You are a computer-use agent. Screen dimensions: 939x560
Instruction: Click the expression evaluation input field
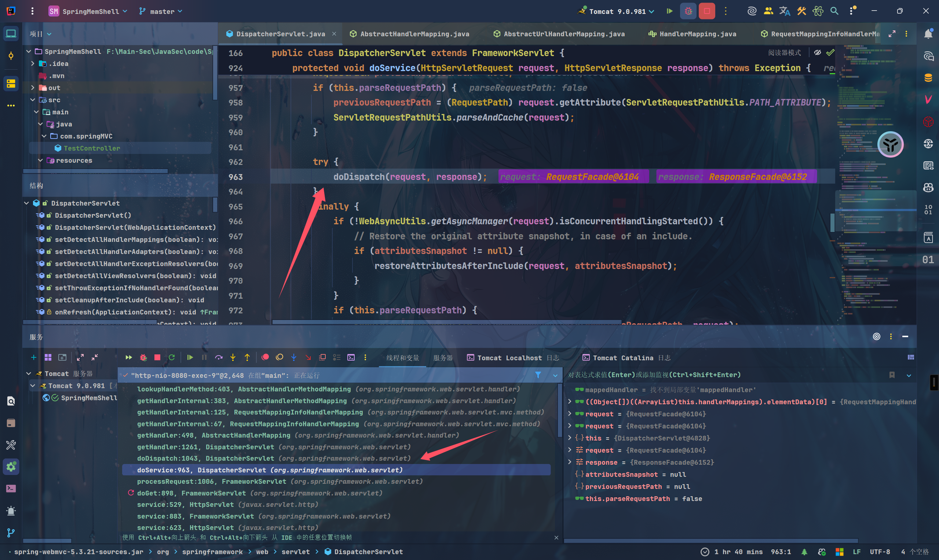pyautogui.click(x=725, y=375)
